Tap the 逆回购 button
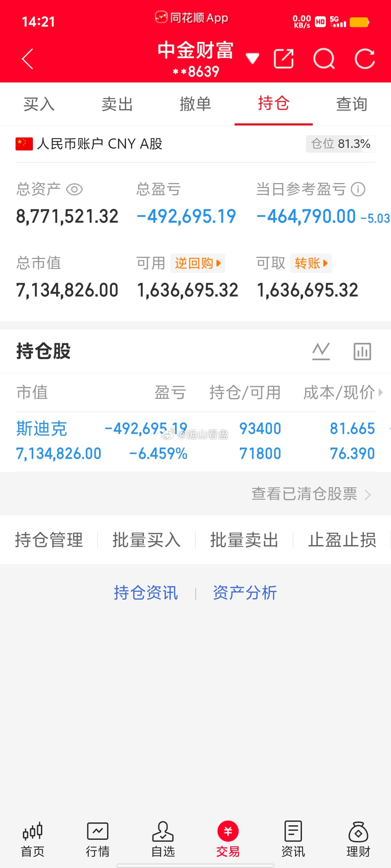 point(198,263)
